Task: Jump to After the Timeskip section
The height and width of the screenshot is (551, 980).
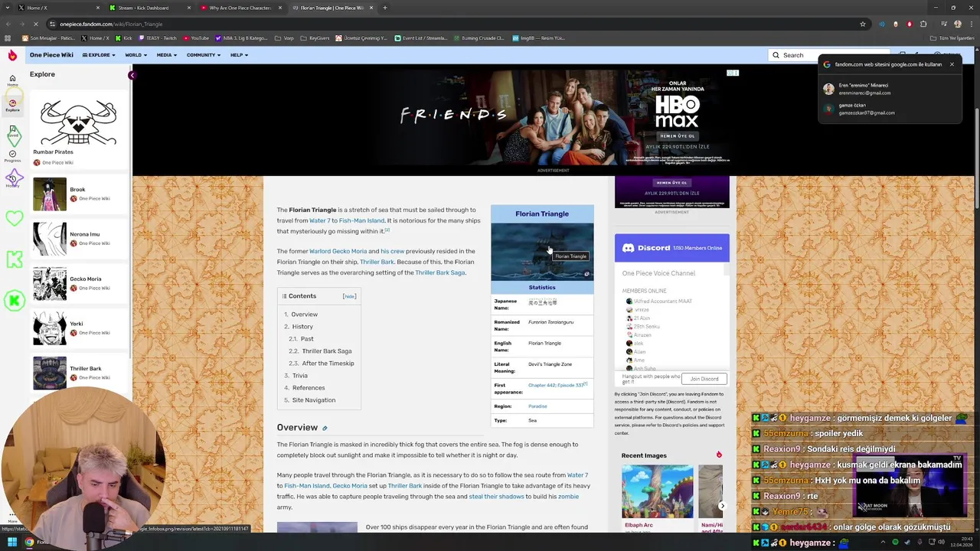Action: point(328,364)
